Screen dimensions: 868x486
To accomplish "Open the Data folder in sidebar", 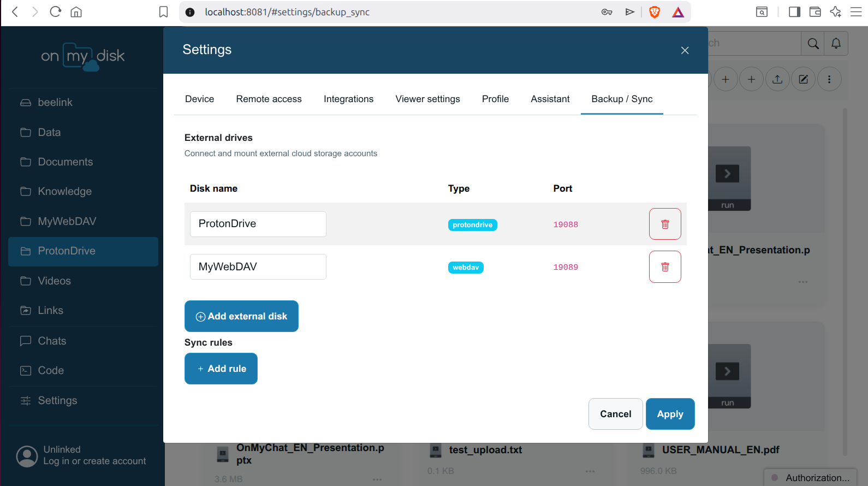I will click(x=83, y=132).
